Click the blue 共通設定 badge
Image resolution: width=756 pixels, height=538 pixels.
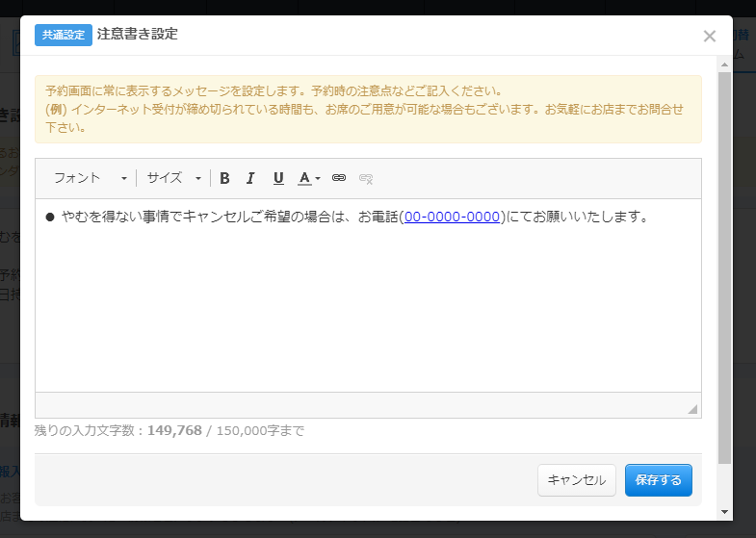pos(64,35)
